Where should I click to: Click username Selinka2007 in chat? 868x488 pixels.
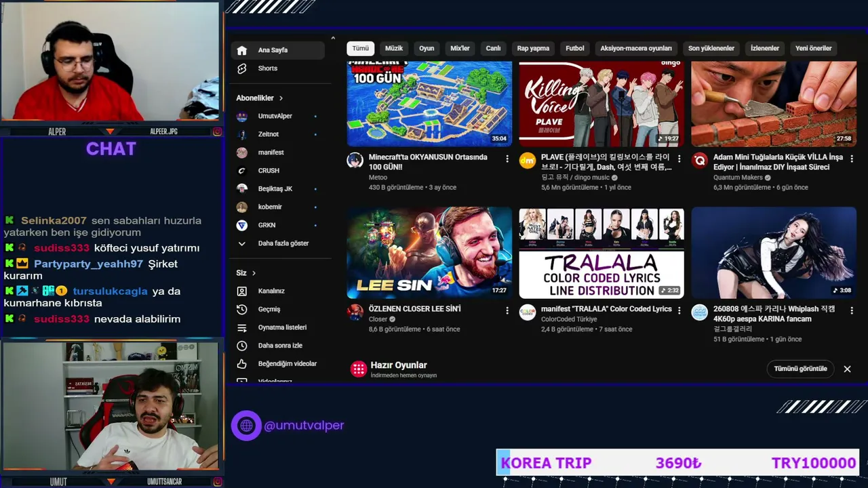[54, 221]
